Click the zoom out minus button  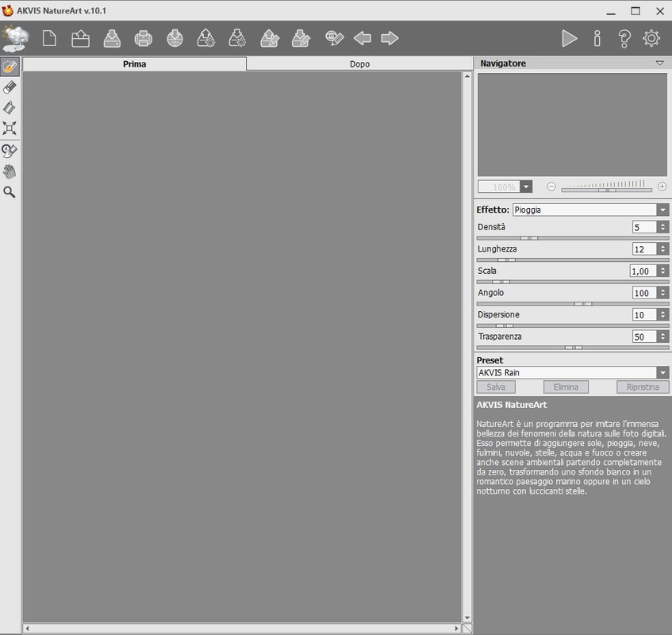551,187
